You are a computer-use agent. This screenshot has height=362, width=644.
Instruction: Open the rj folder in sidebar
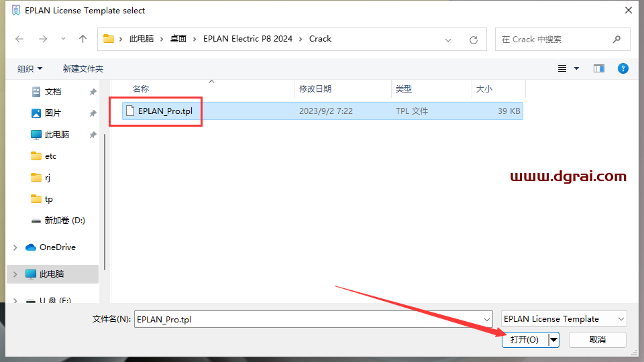pos(47,177)
